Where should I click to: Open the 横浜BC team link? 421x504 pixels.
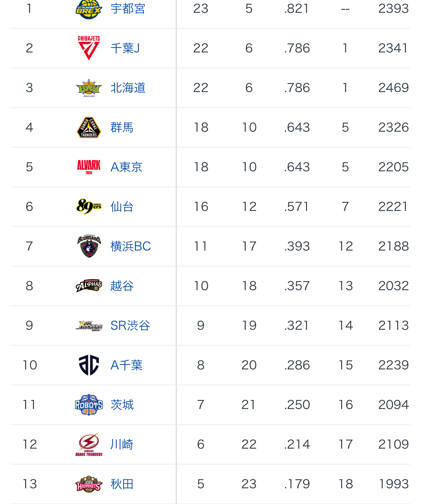[x=131, y=246]
